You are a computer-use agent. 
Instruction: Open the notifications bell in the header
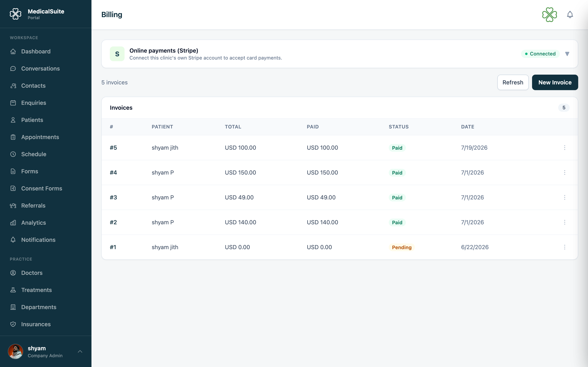coord(570,14)
